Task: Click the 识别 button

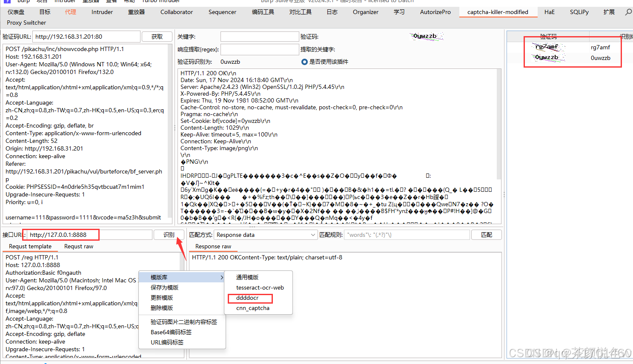Action: pos(169,235)
